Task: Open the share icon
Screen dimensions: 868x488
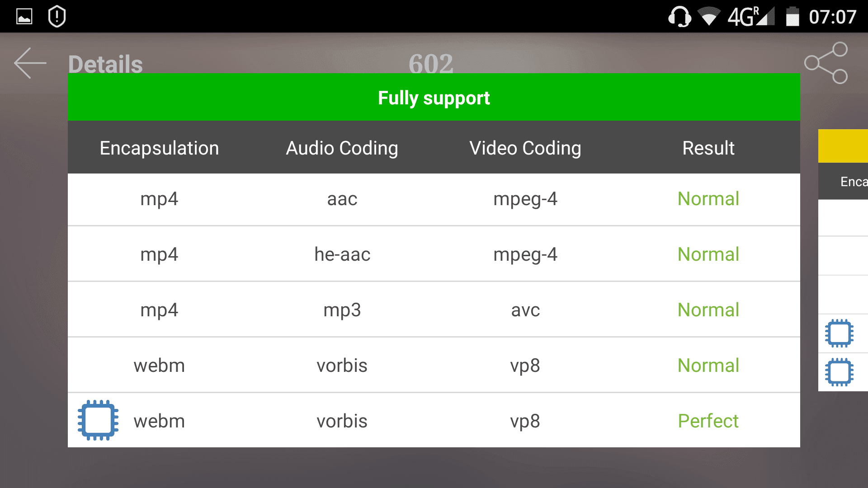Action: pyautogui.click(x=826, y=63)
